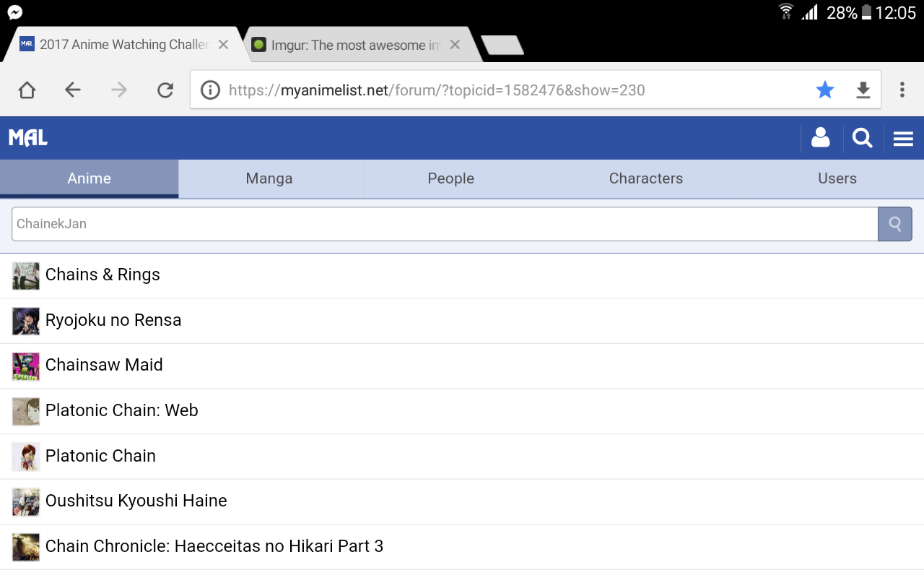
Task: Open the Chainsaw Maid search result
Action: click(x=104, y=365)
